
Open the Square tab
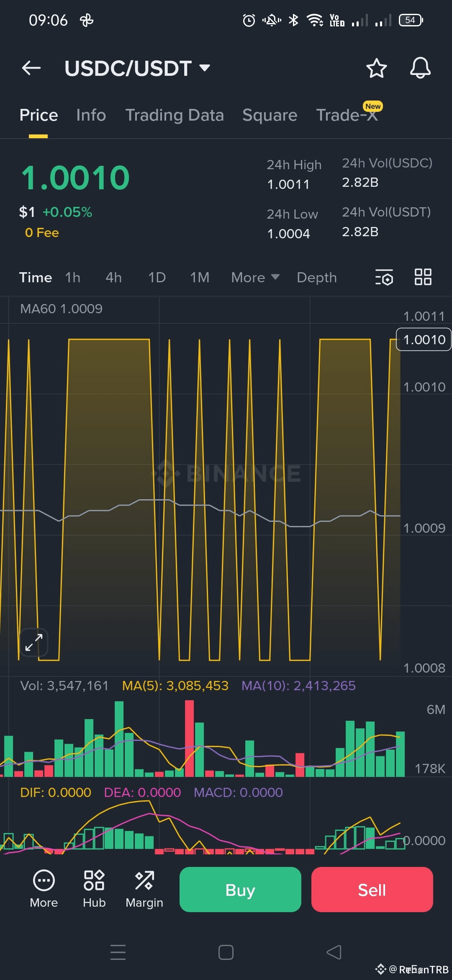pos(270,115)
